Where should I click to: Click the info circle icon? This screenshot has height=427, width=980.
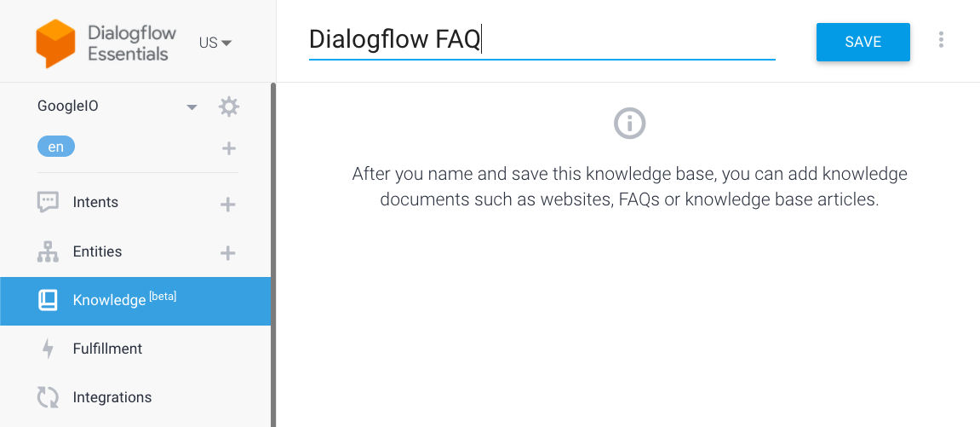(x=629, y=124)
